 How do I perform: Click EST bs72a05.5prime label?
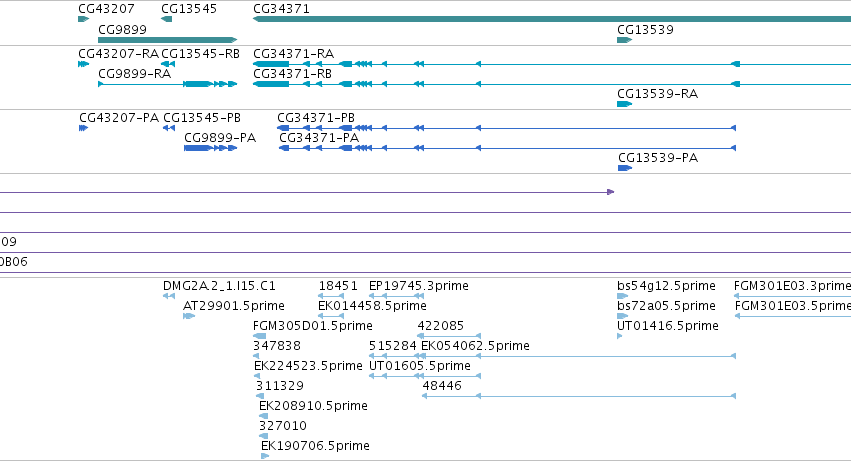click(666, 306)
